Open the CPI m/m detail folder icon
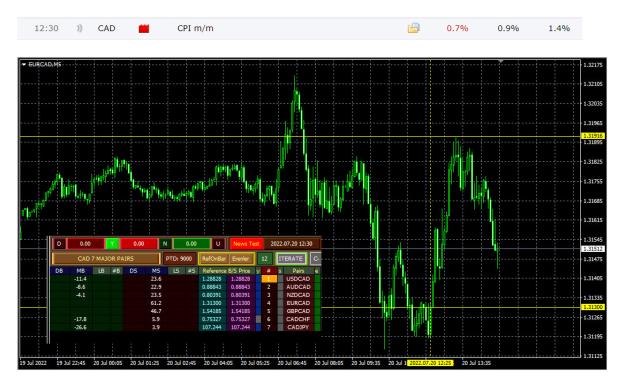Screen dimensions: 625x388 (x=414, y=28)
